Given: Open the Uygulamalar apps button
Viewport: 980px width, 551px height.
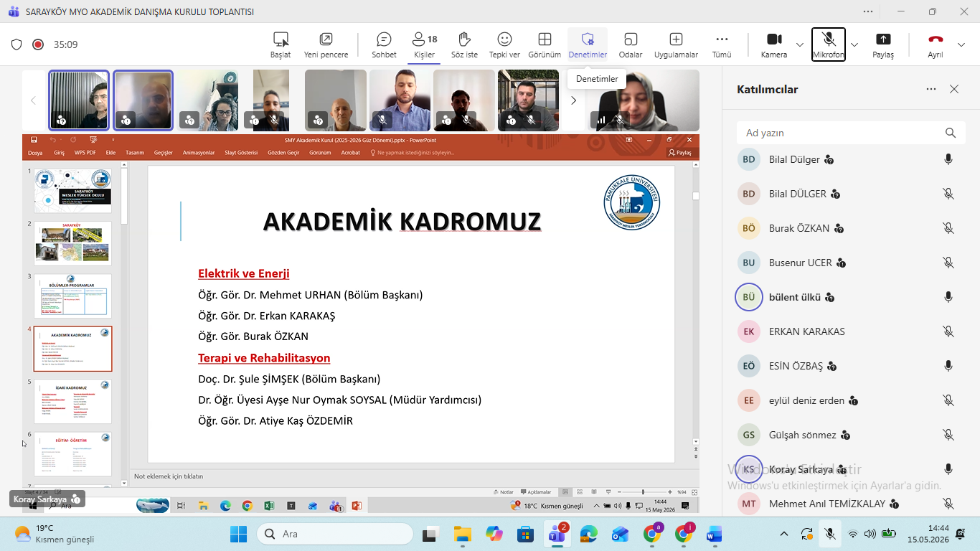Looking at the screenshot, I should (676, 44).
